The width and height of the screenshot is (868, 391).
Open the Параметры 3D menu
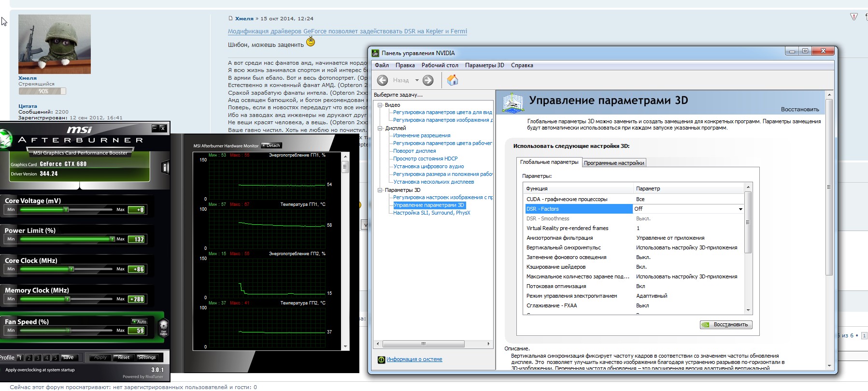(484, 65)
